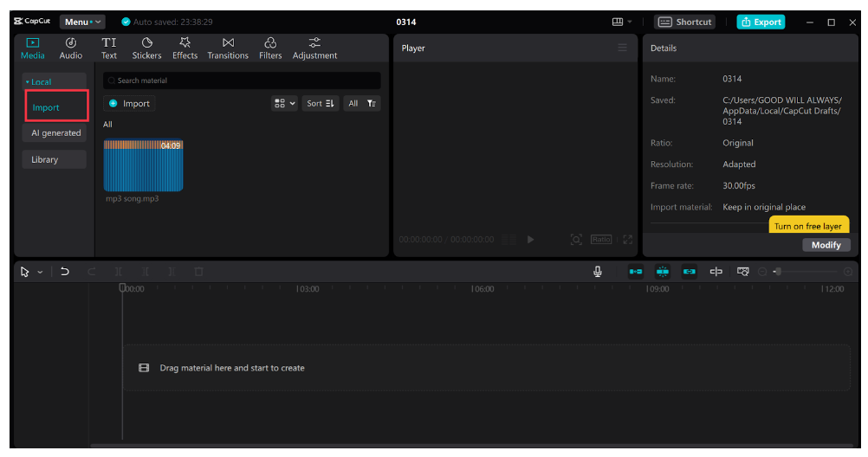Open the Filters tab

coord(270,48)
